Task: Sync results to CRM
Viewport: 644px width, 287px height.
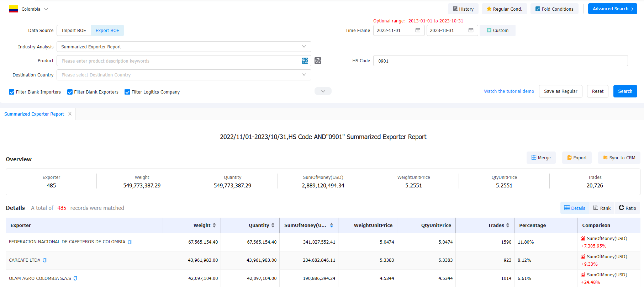Action: (619, 158)
